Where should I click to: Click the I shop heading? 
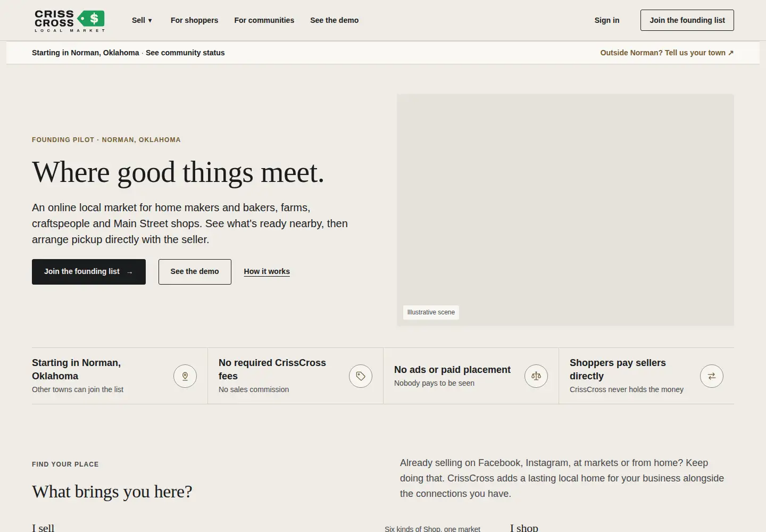[524, 528]
